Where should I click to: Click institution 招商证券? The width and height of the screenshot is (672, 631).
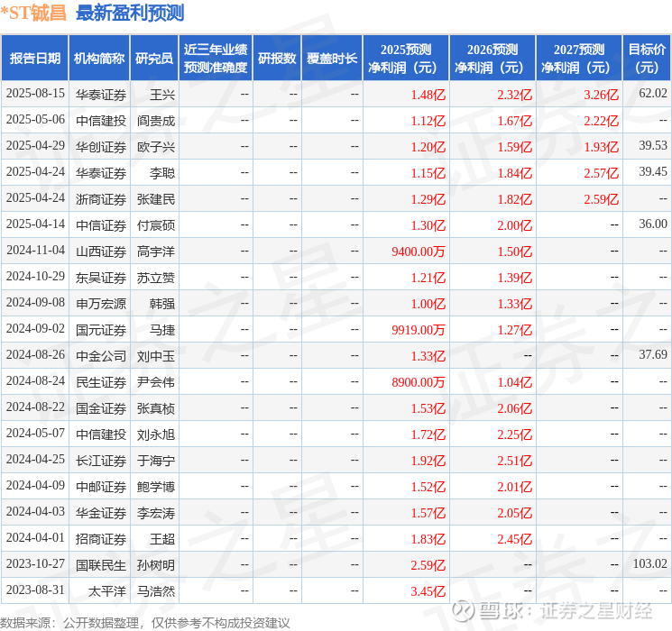[101, 539]
